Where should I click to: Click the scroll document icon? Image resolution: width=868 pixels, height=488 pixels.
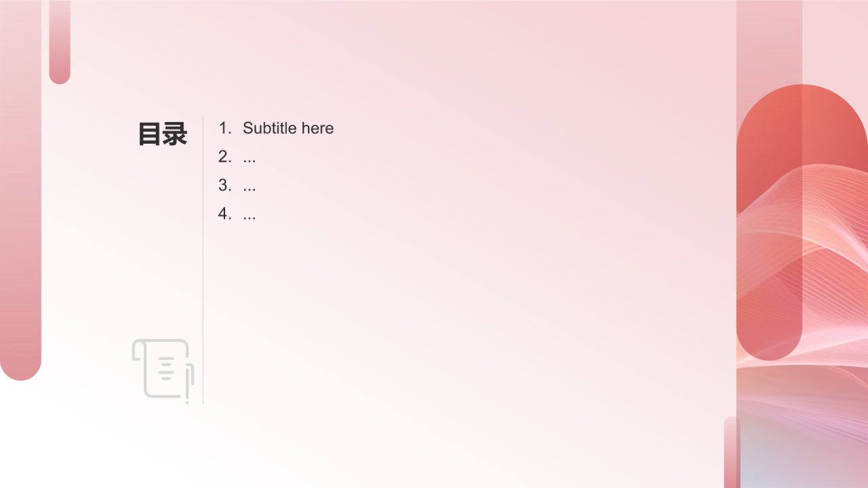163,371
